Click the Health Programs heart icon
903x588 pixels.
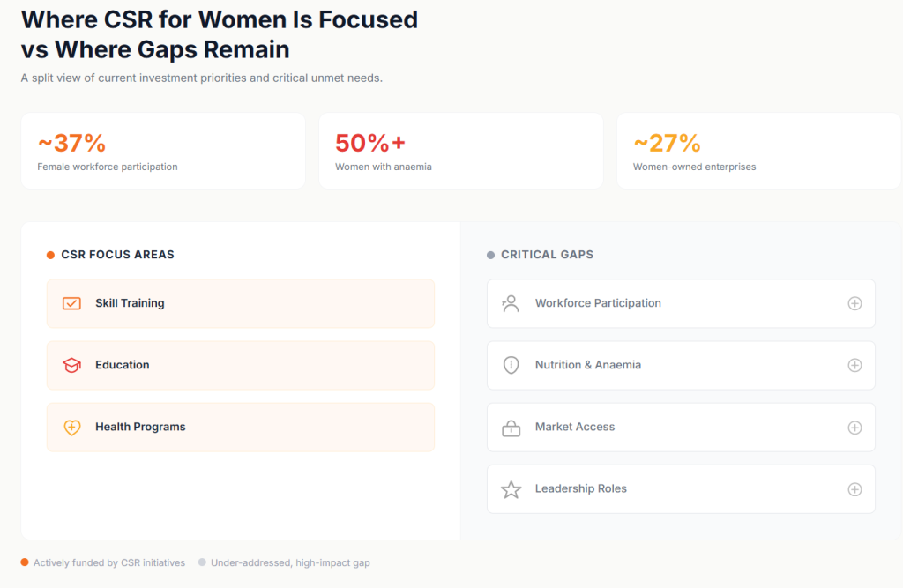(71, 428)
